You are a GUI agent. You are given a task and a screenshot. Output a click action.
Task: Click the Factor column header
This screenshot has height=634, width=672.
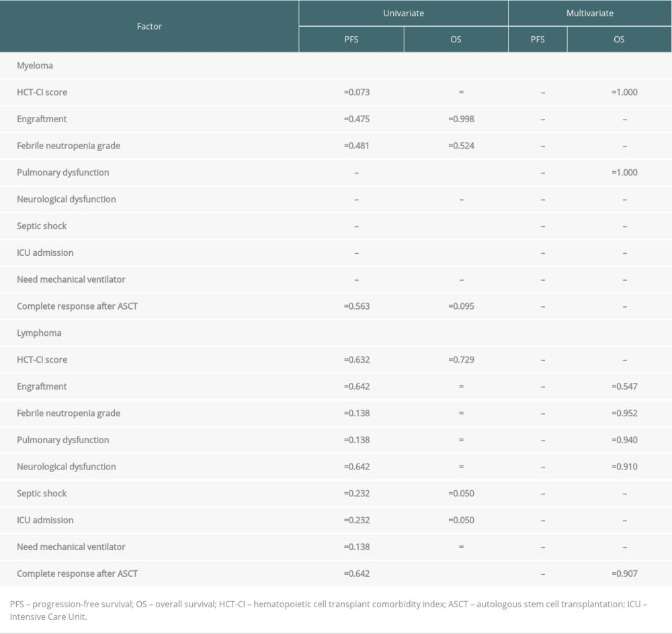pos(149,26)
